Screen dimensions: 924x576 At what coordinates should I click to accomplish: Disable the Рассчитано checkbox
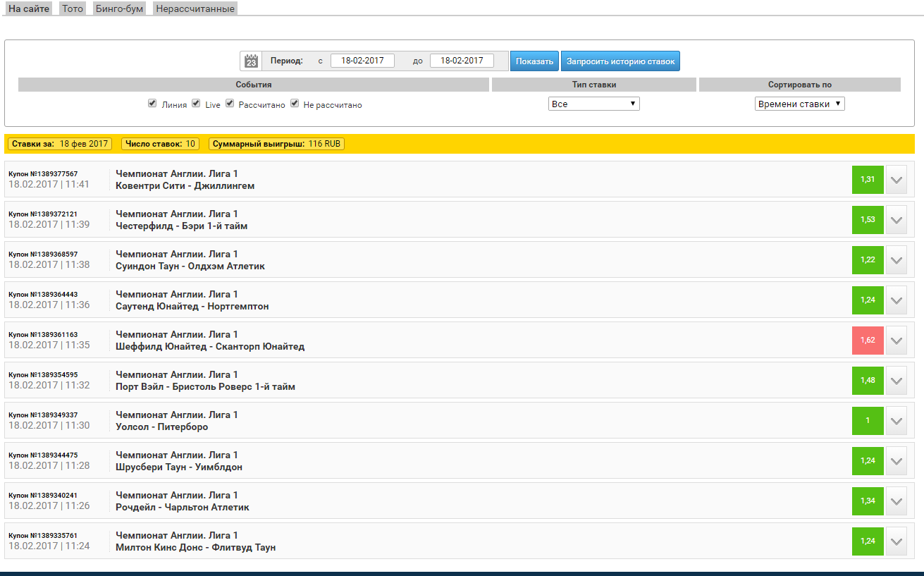pyautogui.click(x=230, y=103)
